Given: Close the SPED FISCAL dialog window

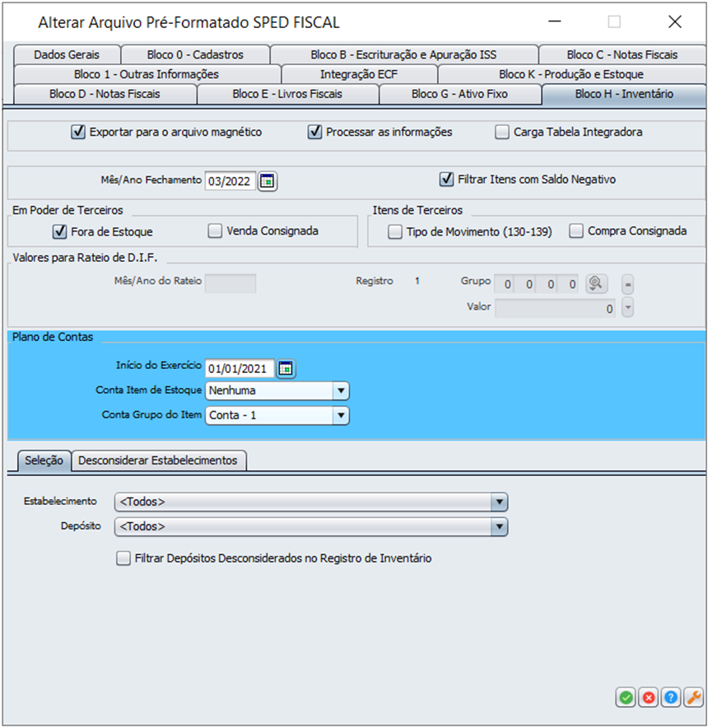Looking at the screenshot, I should point(675,21).
